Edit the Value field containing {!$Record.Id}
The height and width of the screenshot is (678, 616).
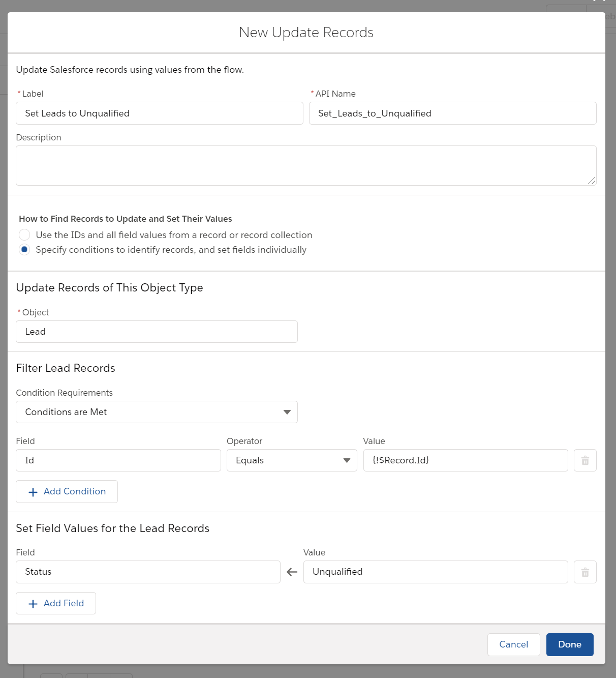click(465, 460)
